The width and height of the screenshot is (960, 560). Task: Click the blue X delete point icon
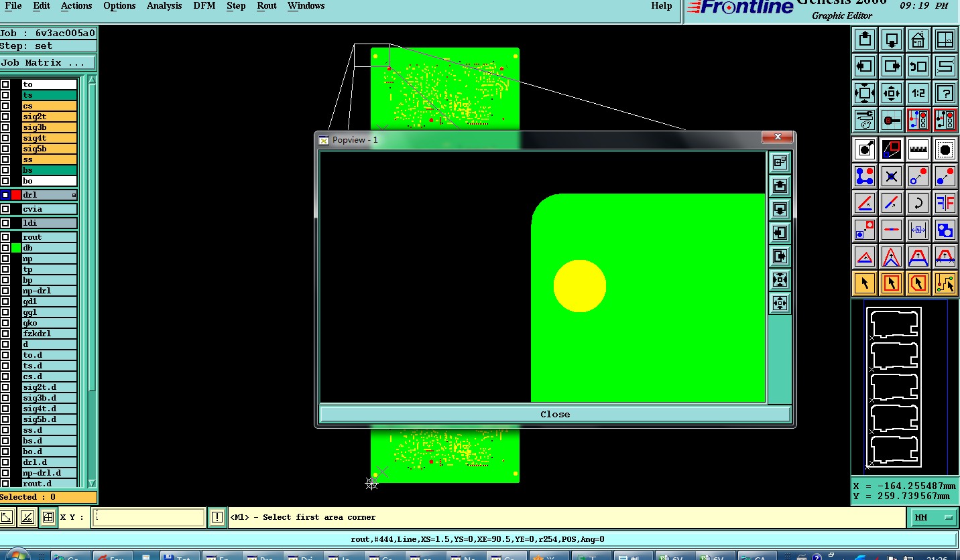point(892,176)
